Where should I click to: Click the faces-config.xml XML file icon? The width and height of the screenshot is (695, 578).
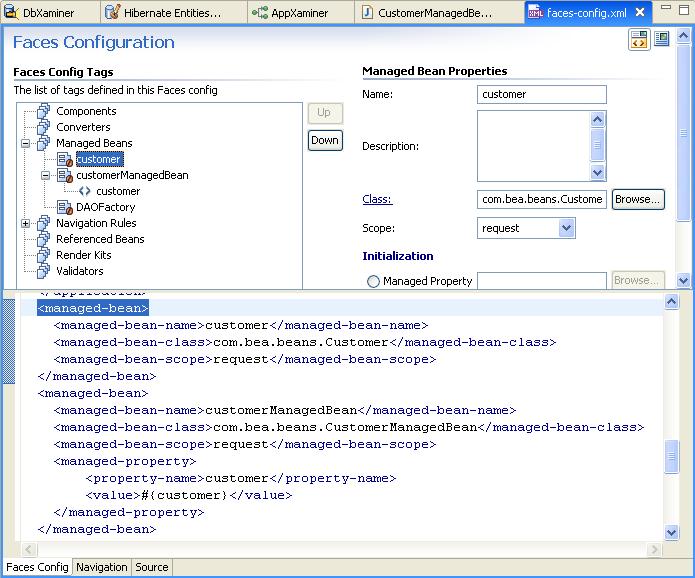click(x=535, y=12)
